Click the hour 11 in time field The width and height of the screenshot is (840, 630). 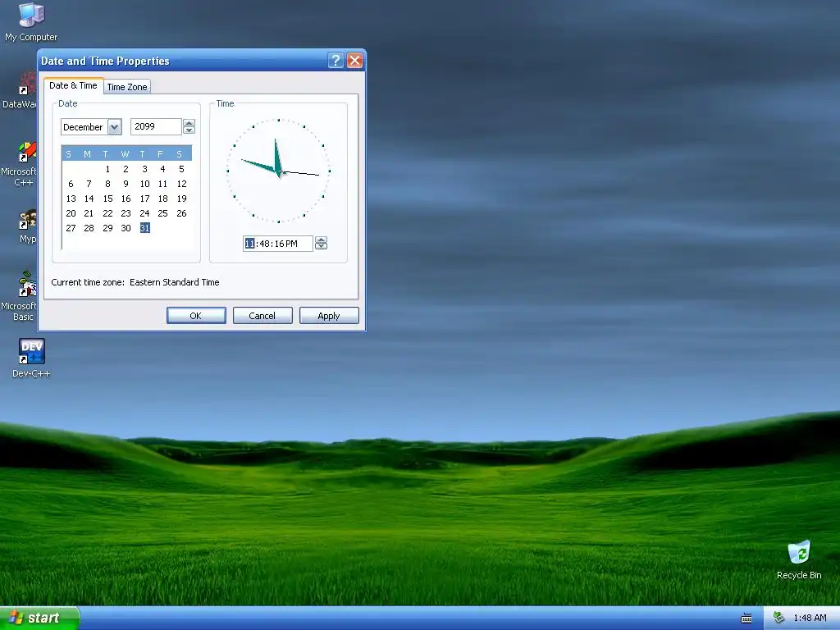249,244
